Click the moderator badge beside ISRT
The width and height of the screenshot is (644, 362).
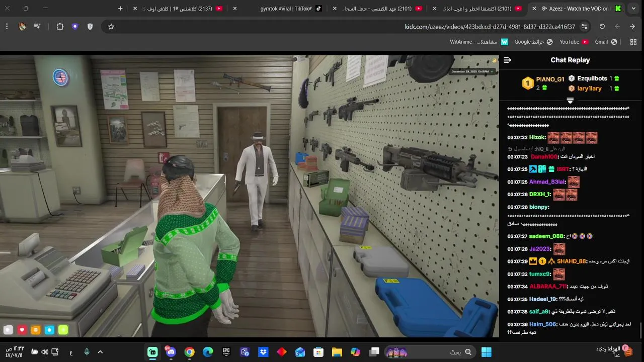point(533,169)
